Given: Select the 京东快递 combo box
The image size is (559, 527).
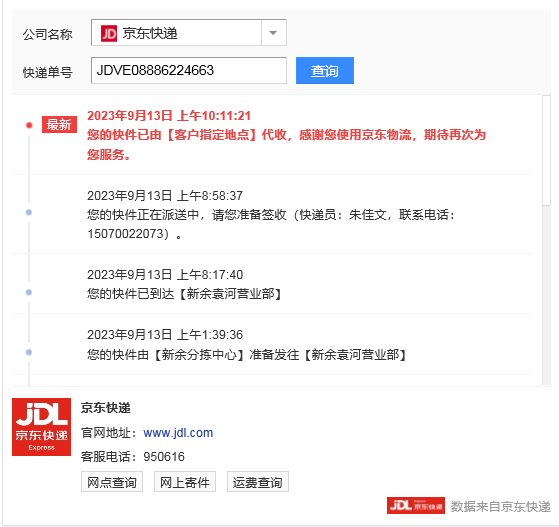Looking at the screenshot, I should click(189, 33).
